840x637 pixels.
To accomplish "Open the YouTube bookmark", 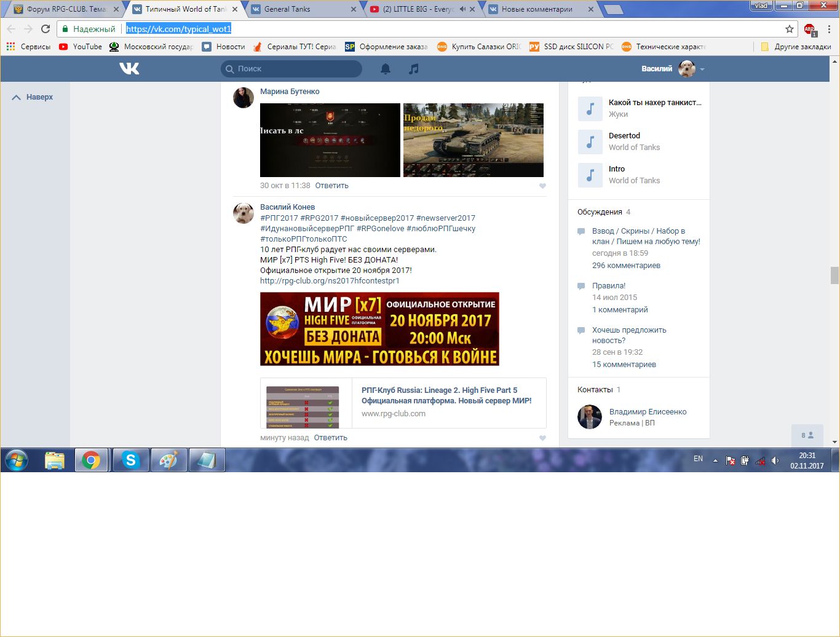I will pos(81,47).
